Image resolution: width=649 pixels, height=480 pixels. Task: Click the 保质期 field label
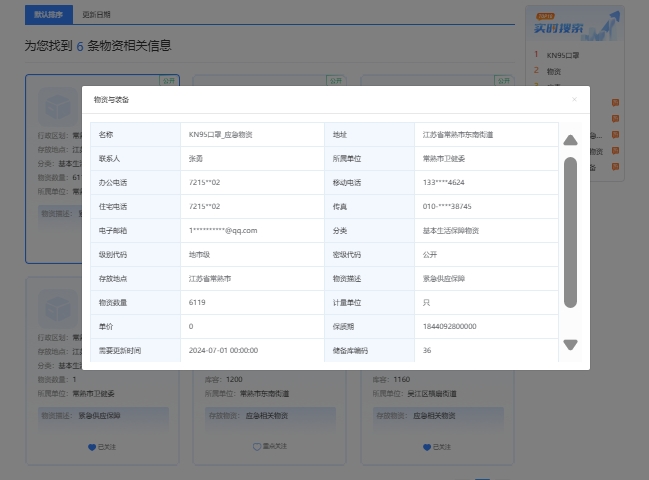344,326
